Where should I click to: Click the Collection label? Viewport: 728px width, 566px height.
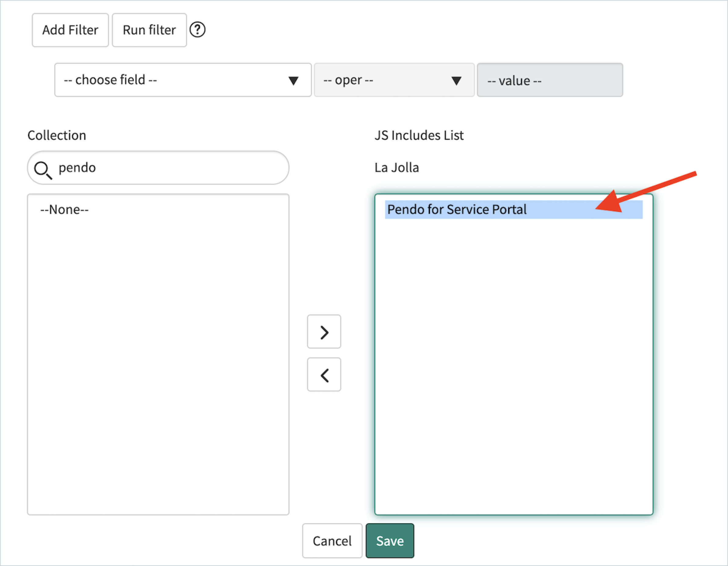click(57, 135)
